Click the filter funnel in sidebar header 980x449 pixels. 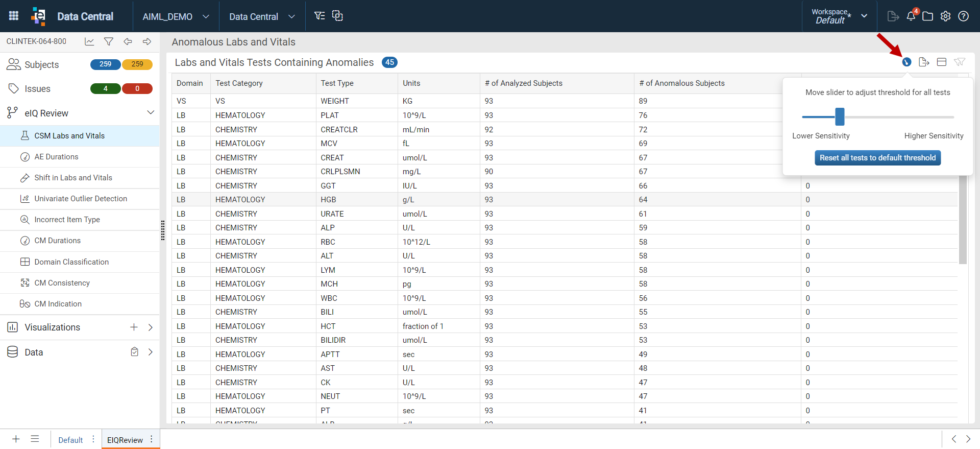point(109,41)
